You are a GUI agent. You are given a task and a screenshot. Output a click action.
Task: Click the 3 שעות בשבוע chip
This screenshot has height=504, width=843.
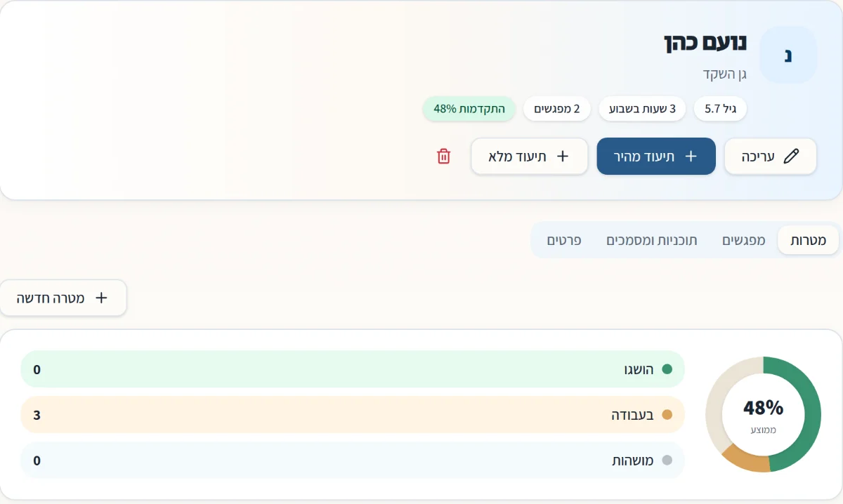pos(642,109)
